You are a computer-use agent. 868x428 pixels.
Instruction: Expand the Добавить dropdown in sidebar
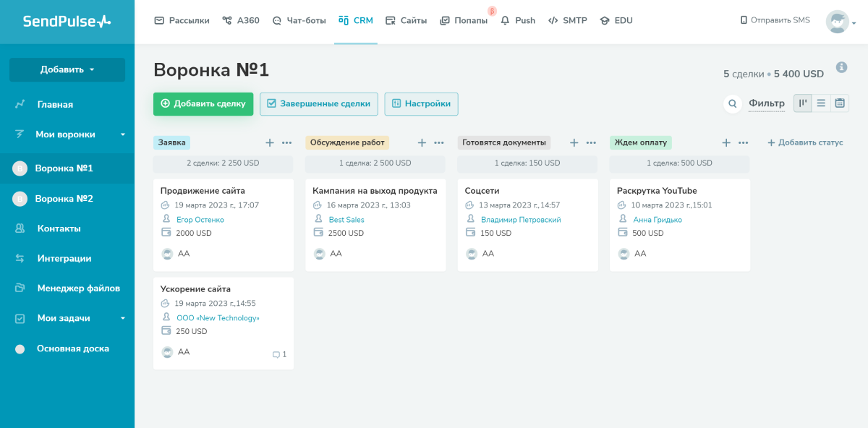tap(67, 70)
